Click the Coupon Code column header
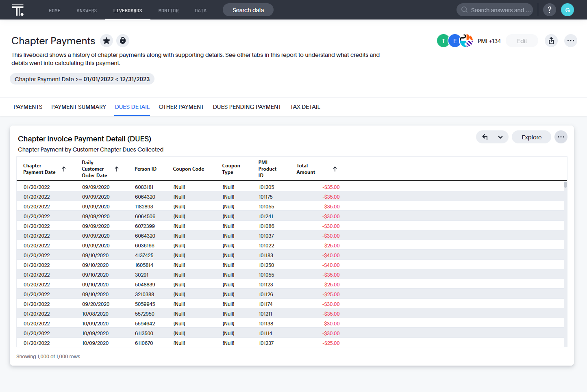This screenshot has width=587, height=392. [189, 169]
